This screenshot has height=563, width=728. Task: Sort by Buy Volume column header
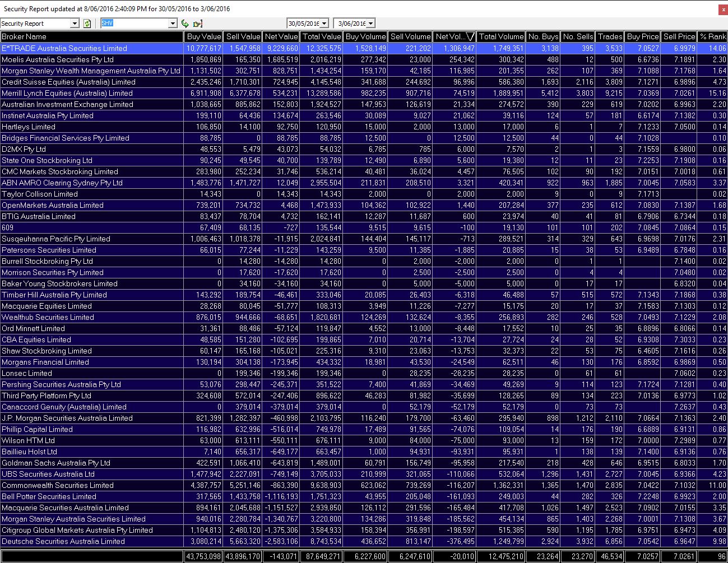[365, 36]
